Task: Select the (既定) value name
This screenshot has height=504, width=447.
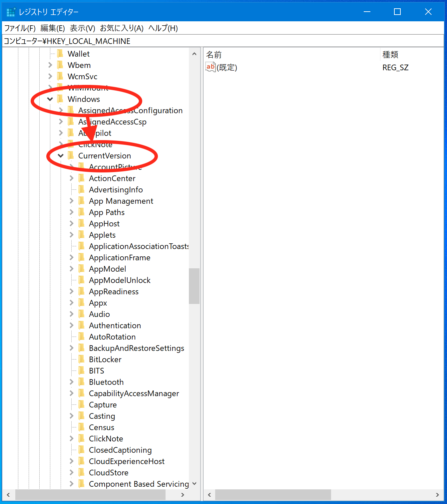Action: tap(227, 67)
